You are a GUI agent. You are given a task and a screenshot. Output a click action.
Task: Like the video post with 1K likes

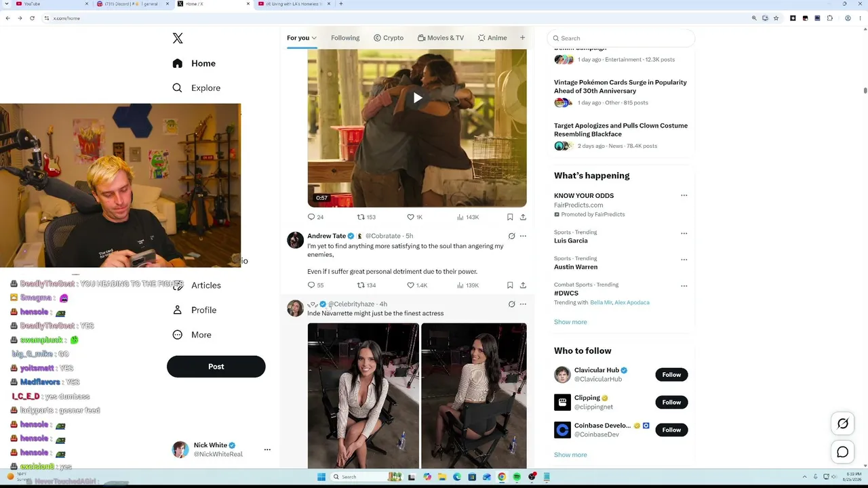(414, 217)
